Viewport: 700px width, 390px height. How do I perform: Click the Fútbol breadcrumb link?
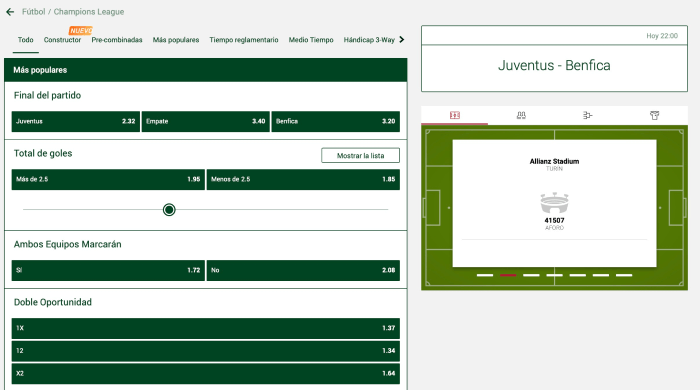(33, 12)
